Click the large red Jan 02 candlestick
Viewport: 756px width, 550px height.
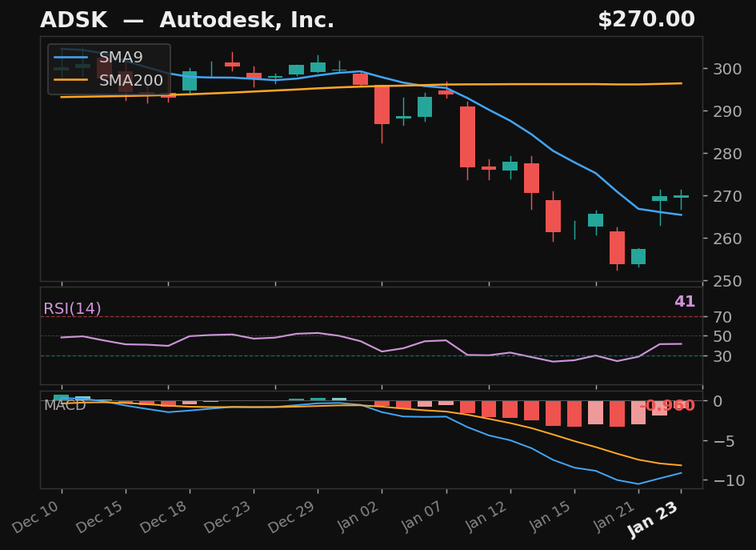click(382, 105)
